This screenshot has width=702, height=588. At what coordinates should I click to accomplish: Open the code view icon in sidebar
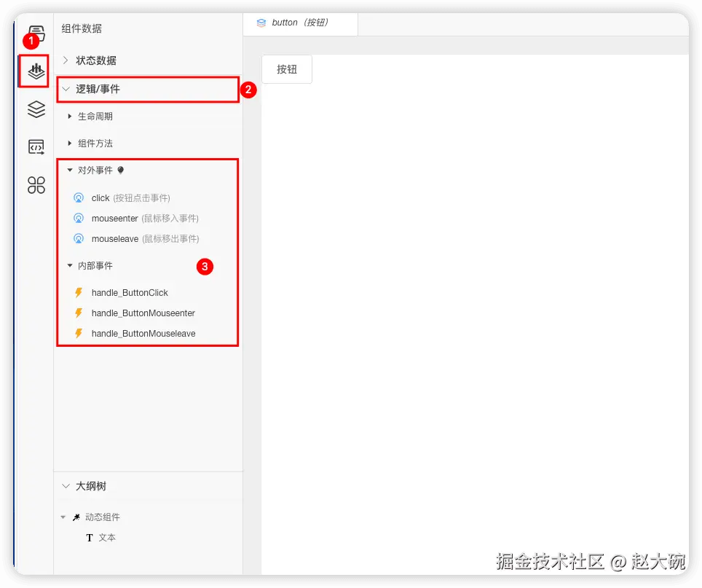point(34,146)
